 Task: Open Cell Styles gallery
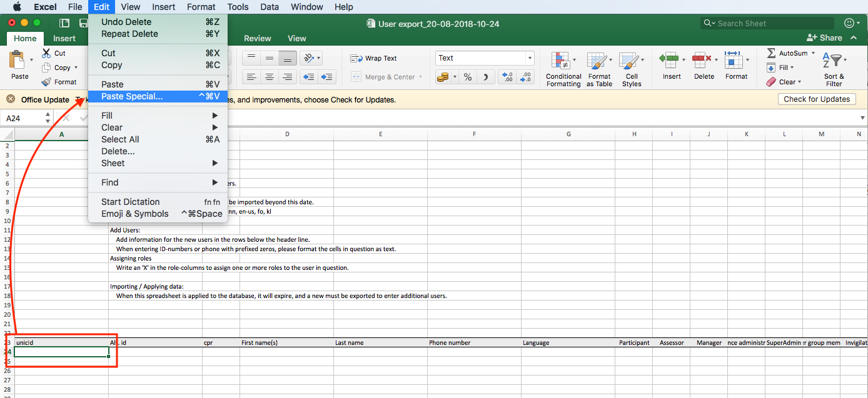[x=632, y=69]
